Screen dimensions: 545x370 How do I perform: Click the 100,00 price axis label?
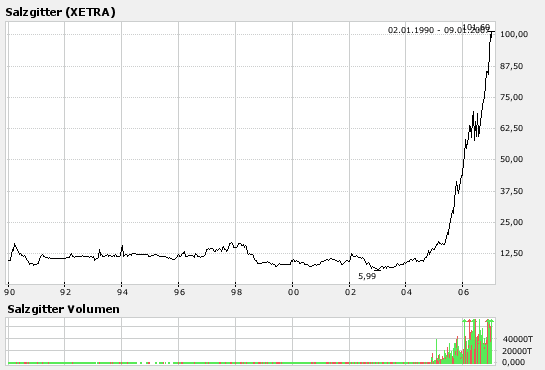click(514, 34)
